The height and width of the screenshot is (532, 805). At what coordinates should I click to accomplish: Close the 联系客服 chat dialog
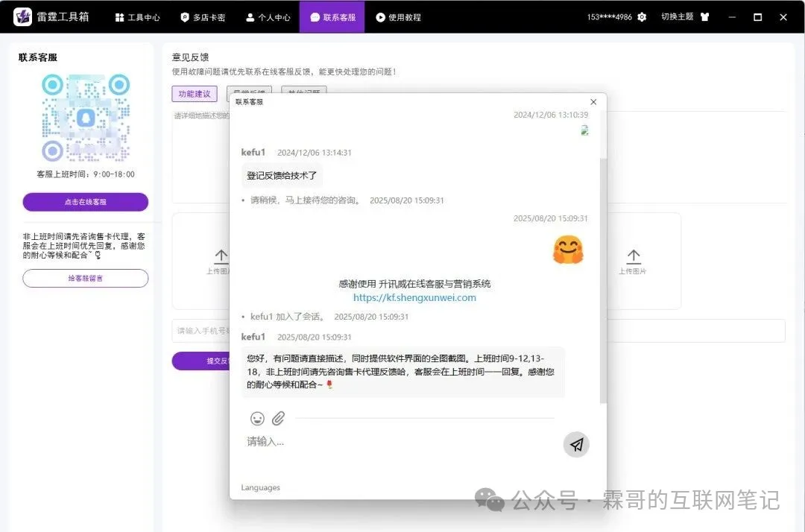pos(593,101)
